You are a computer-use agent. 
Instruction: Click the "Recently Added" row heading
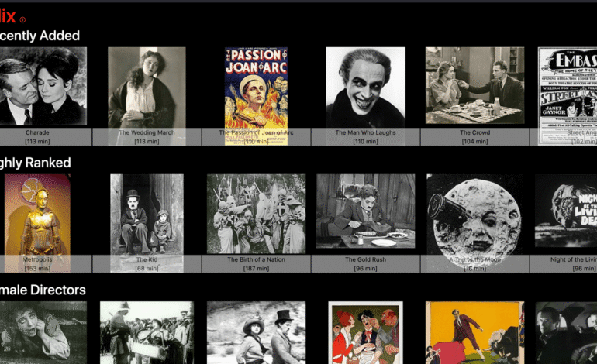coord(40,36)
